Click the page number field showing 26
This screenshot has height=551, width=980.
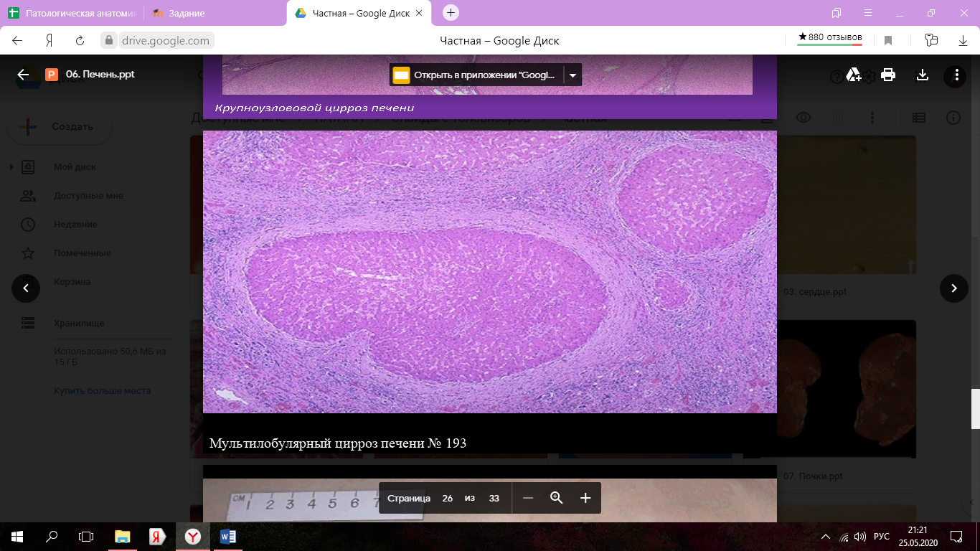point(448,498)
